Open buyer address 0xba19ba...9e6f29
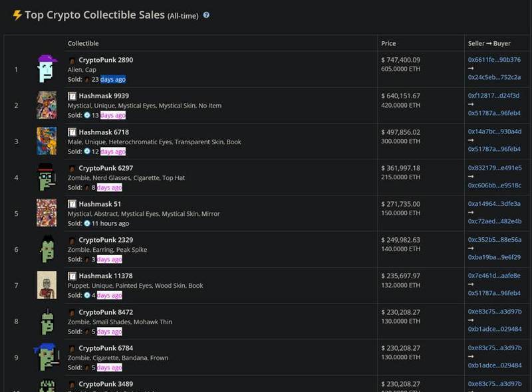The width and height of the screenshot is (532, 392). tap(494, 257)
